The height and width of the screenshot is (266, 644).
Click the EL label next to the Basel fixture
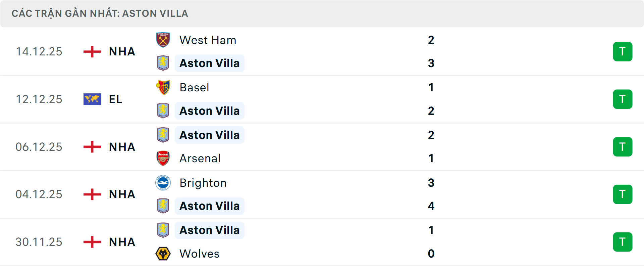pyautogui.click(x=115, y=99)
